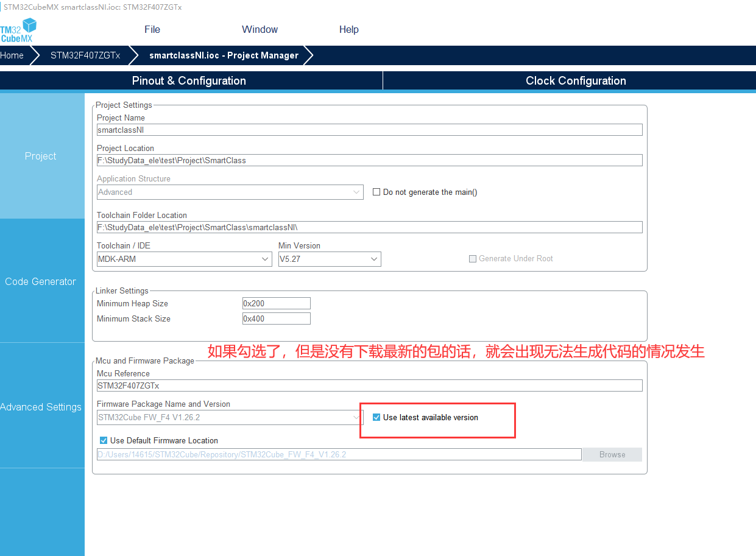
Task: Open the Advanced Settings side tab
Action: pyautogui.click(x=41, y=407)
